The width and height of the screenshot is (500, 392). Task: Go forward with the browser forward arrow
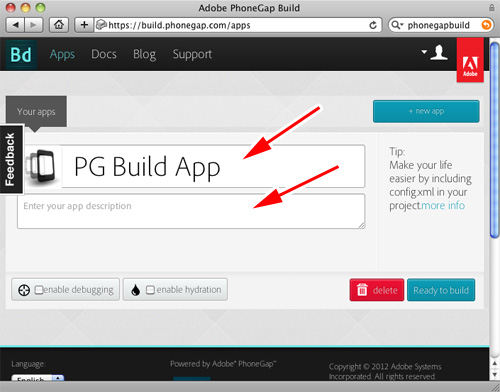[x=34, y=25]
